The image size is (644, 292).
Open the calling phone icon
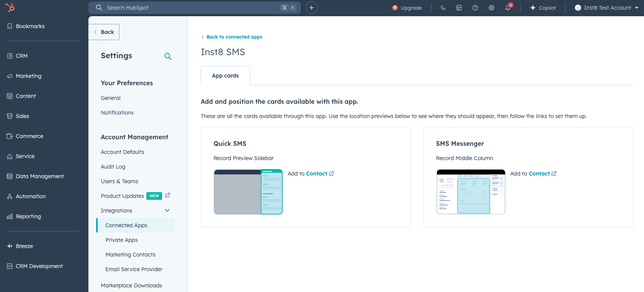click(x=443, y=8)
